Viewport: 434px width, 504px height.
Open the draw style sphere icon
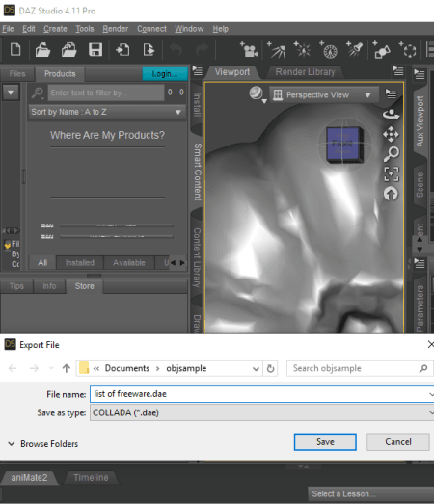[x=258, y=94]
